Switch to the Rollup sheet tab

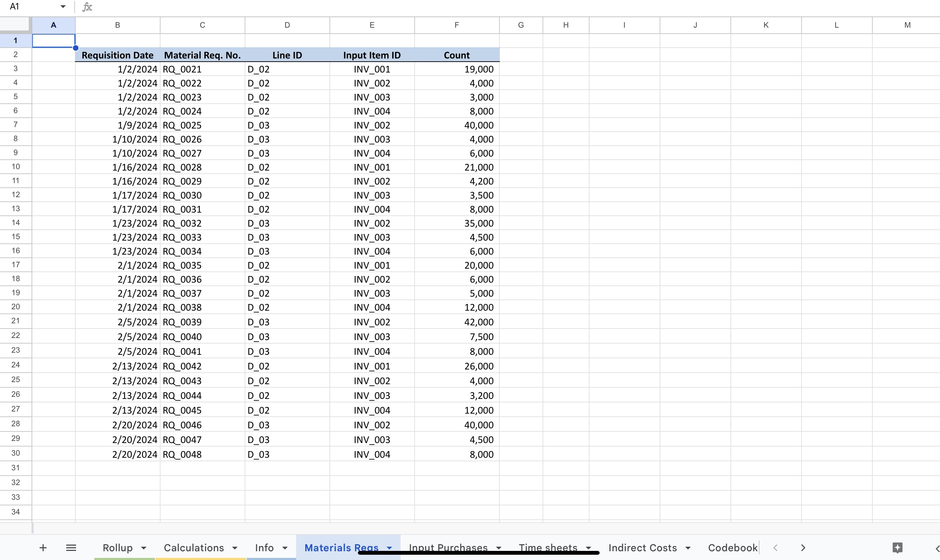click(x=118, y=547)
